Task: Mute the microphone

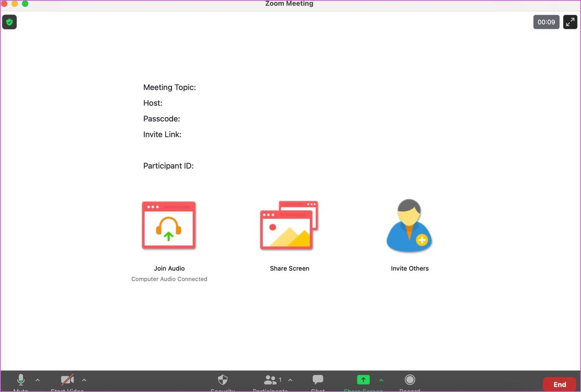Action: pos(21,380)
